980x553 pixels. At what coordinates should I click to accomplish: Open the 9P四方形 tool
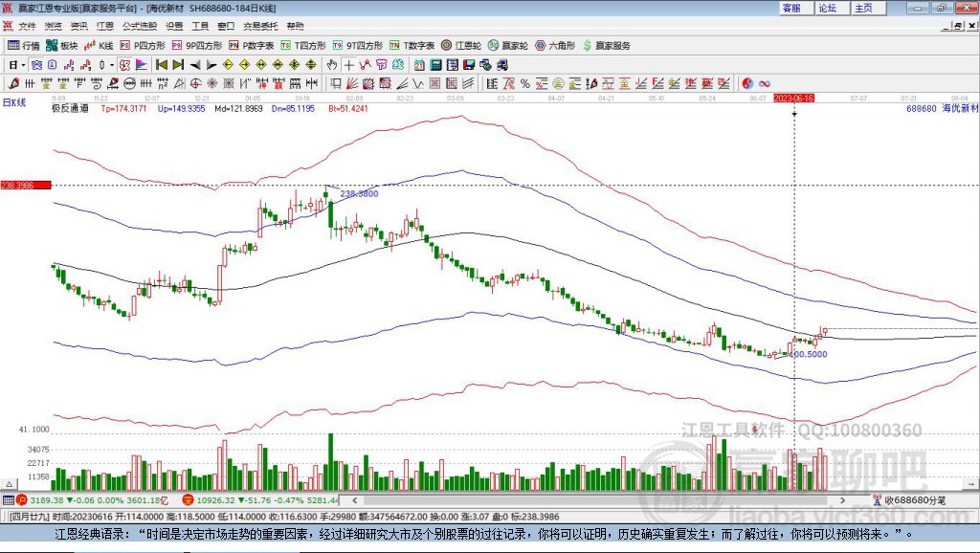pos(197,45)
